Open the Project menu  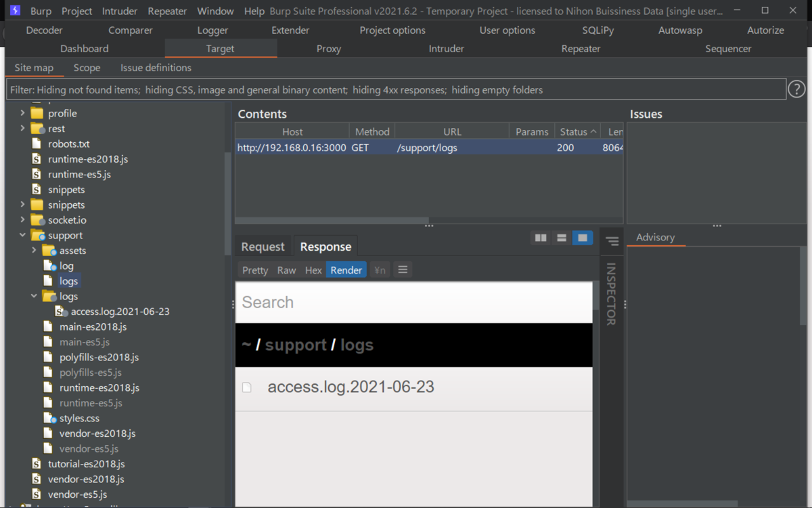pos(77,11)
